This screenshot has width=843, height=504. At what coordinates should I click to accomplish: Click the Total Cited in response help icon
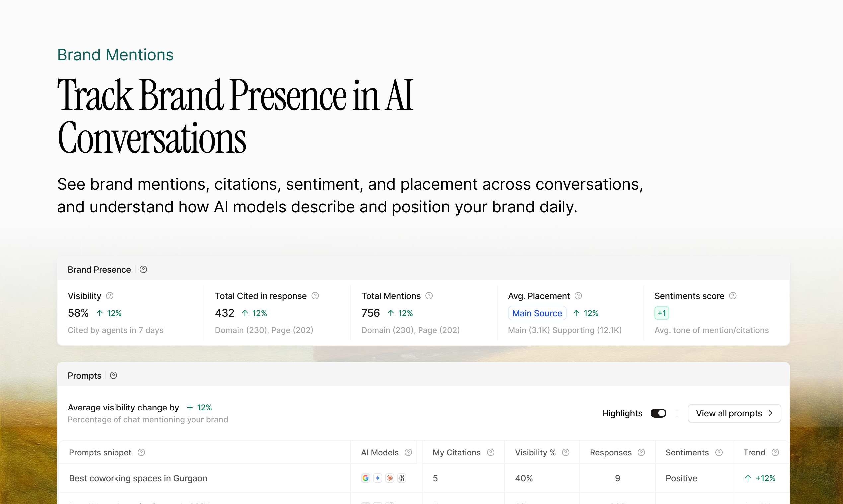tap(315, 296)
